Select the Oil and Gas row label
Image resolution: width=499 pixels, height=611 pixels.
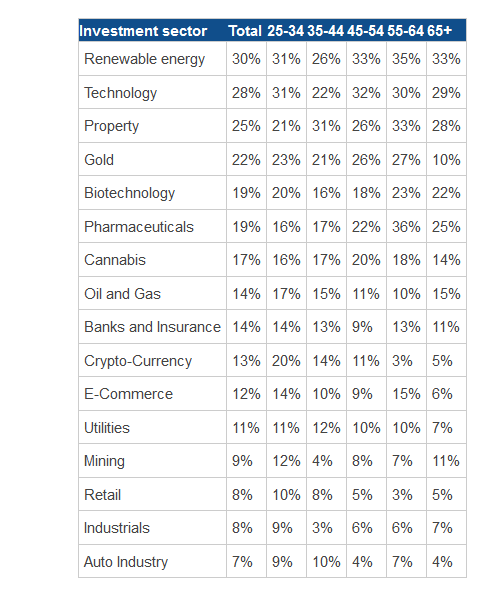pos(122,294)
